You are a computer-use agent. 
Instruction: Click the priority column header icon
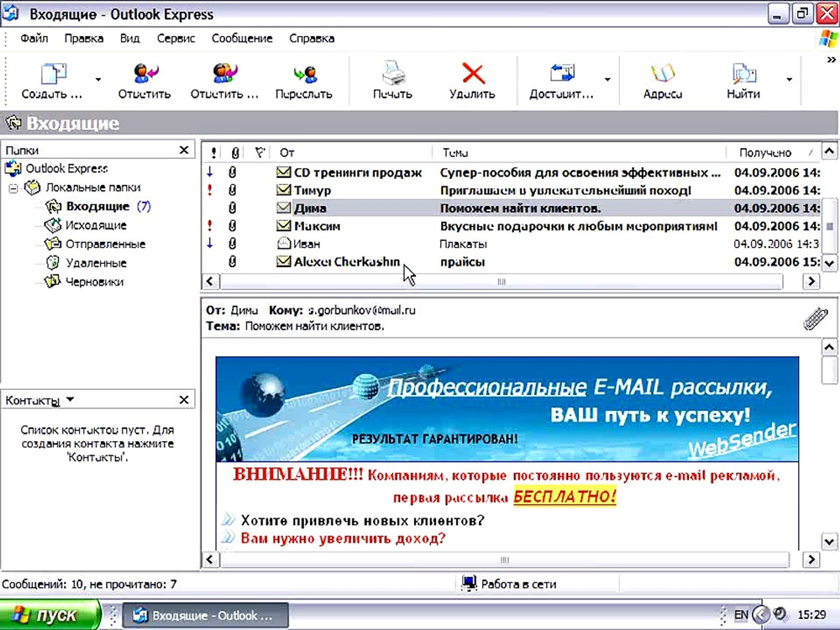click(213, 153)
